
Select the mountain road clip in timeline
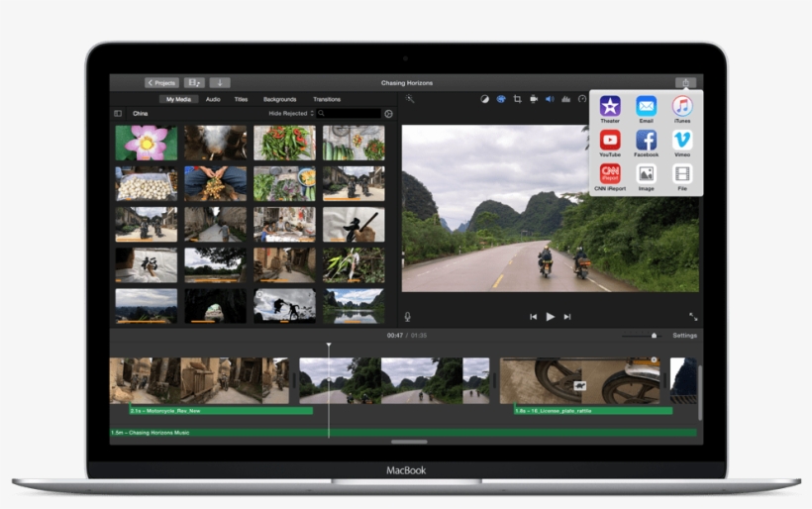pos(394,380)
